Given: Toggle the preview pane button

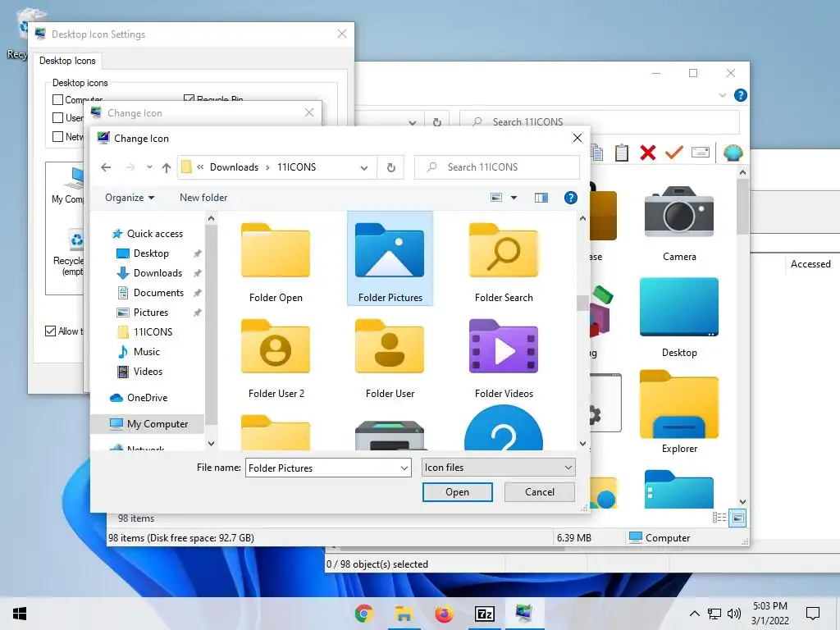Looking at the screenshot, I should click(541, 198).
